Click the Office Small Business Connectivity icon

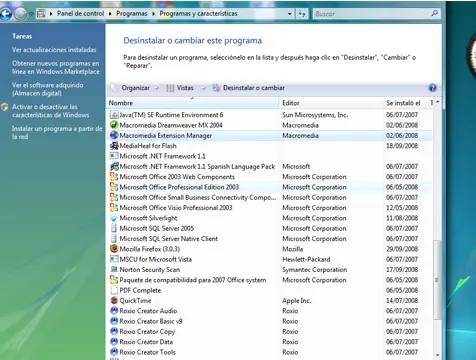[114, 197]
